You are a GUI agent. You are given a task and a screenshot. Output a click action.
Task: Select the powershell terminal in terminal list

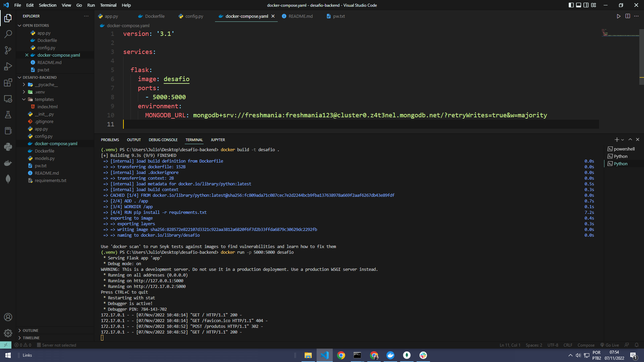[624, 148]
